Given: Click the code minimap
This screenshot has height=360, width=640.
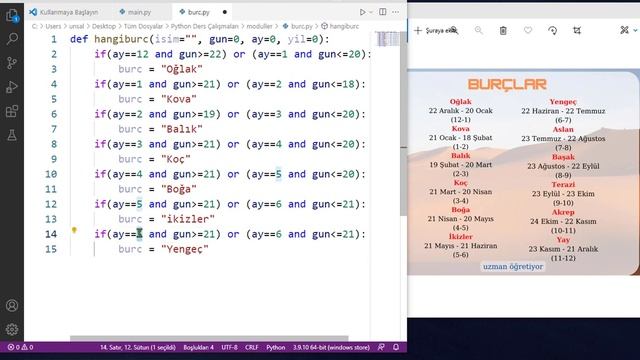Looking at the screenshot, I should tap(388, 39).
